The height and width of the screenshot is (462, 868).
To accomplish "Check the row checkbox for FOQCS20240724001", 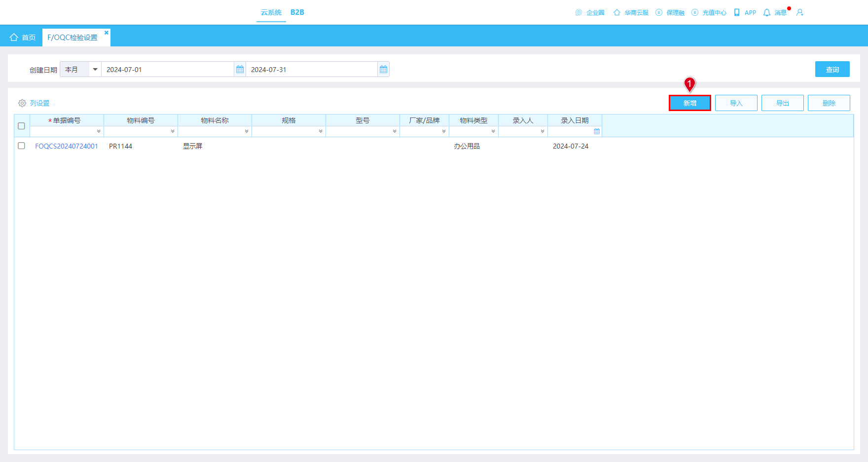I will (x=21, y=146).
